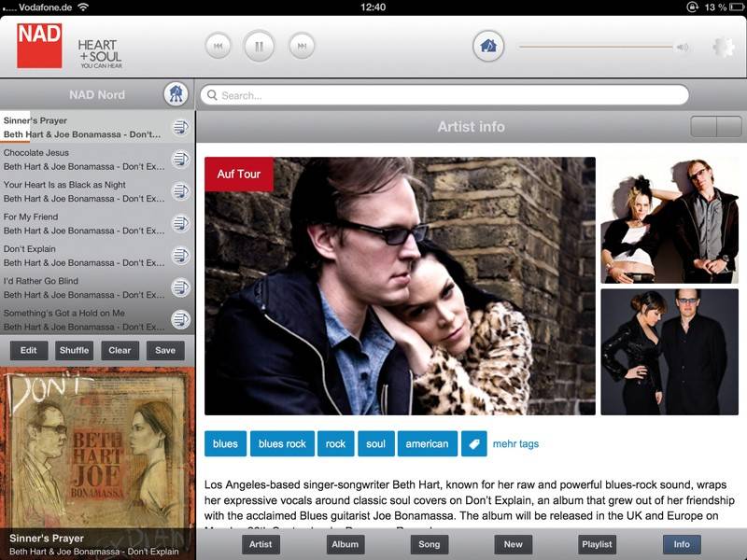Image resolution: width=747 pixels, height=560 pixels.
Task: Tap the battery indicator
Action: [x=736, y=7]
